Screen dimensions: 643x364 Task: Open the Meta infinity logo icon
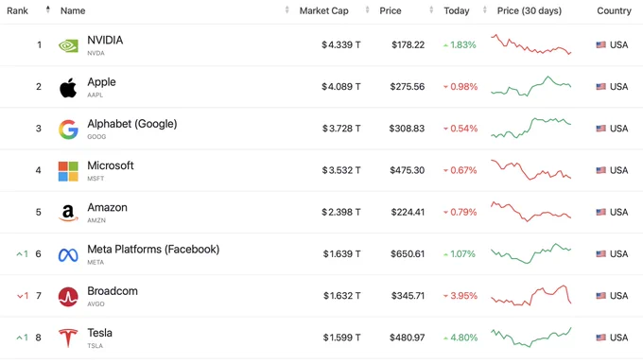tap(68, 255)
